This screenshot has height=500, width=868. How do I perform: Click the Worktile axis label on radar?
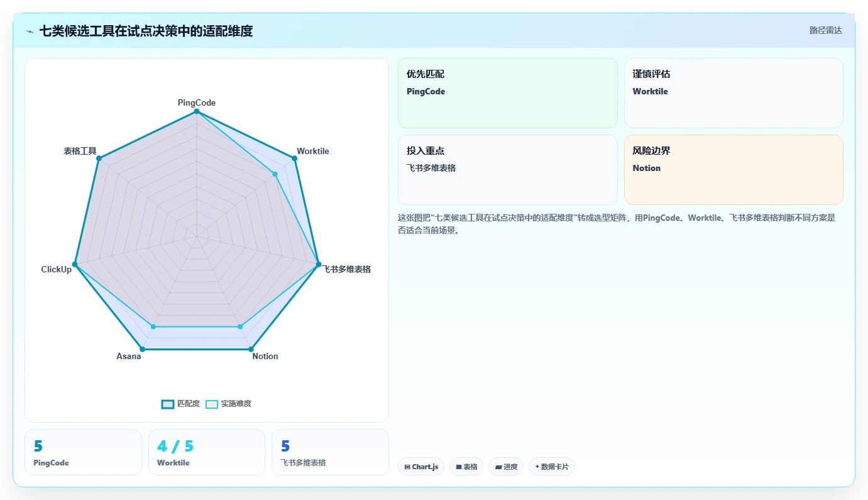point(313,151)
